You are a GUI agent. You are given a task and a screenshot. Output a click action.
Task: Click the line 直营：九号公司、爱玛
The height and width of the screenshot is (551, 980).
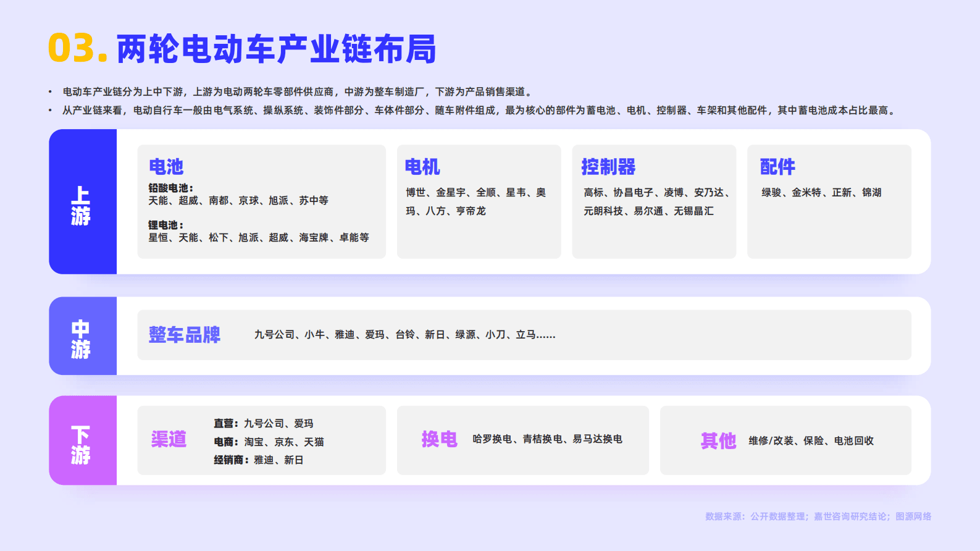[264, 424]
